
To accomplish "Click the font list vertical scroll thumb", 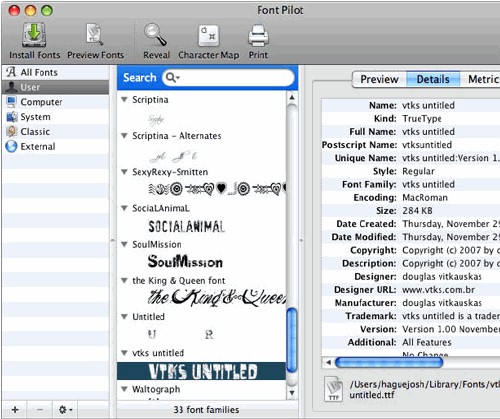I will click(292, 340).
